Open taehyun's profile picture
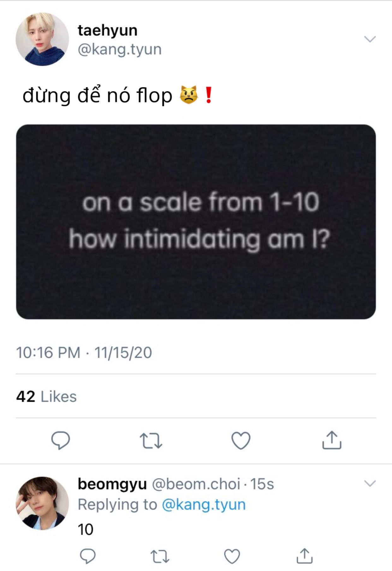The height and width of the screenshot is (571, 392). tap(42, 39)
